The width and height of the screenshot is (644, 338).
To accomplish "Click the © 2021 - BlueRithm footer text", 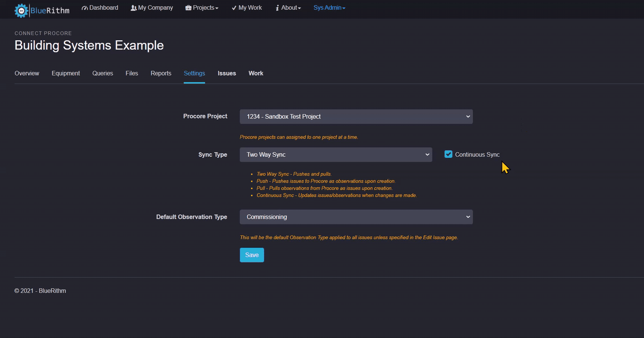I will click(x=40, y=291).
